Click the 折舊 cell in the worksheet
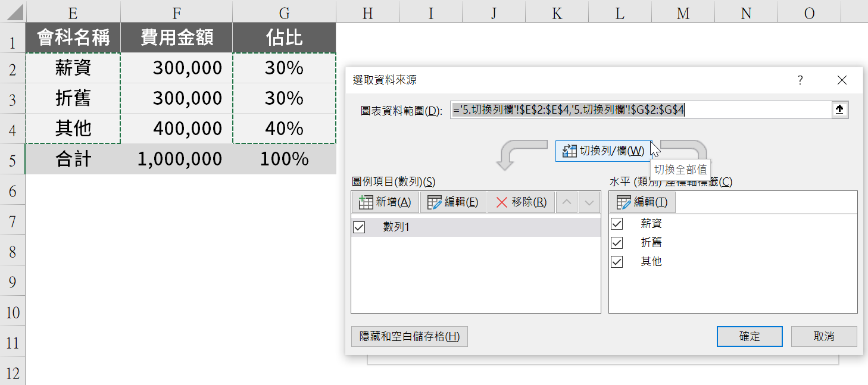Image resolution: width=868 pixels, height=385 pixels. [x=73, y=98]
